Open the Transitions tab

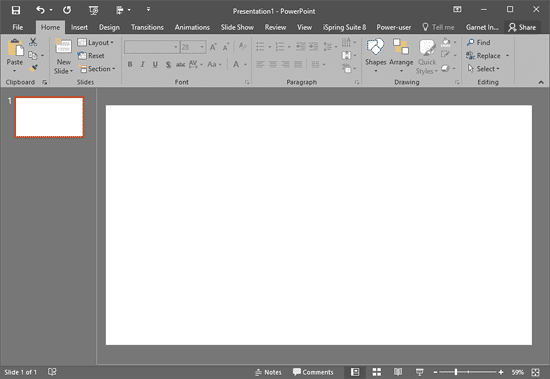(147, 27)
